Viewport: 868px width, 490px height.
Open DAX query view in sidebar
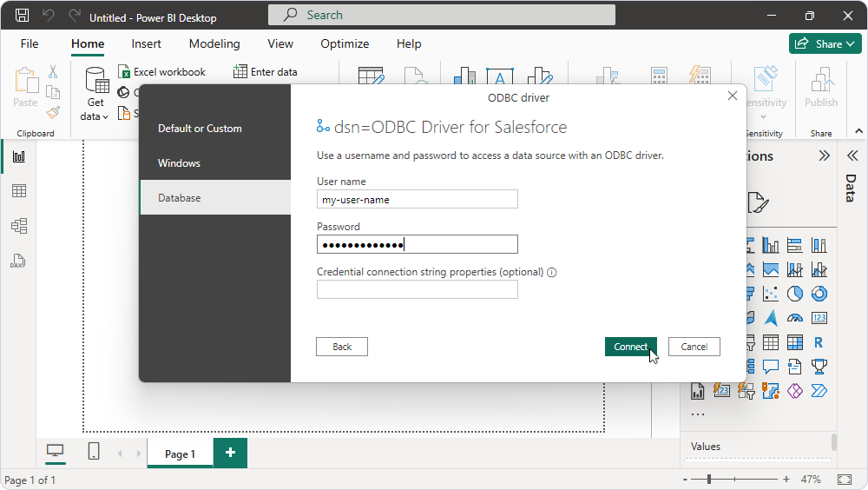click(x=17, y=261)
